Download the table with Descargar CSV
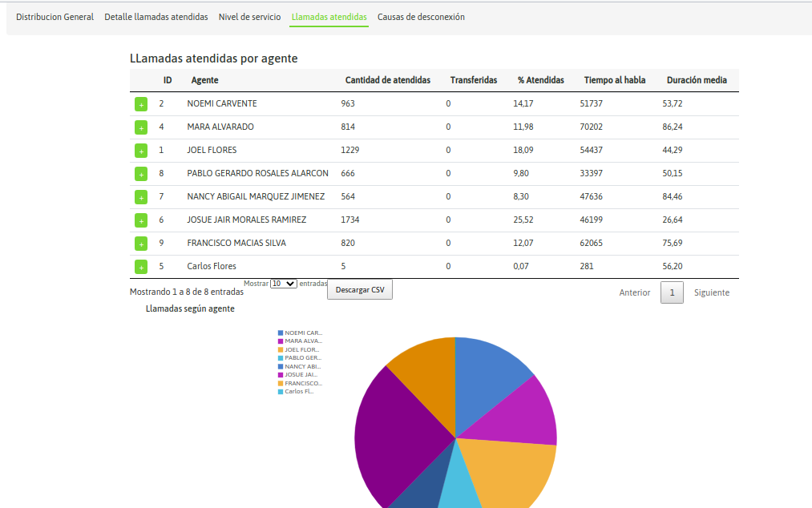The image size is (812, 508). tap(360, 290)
